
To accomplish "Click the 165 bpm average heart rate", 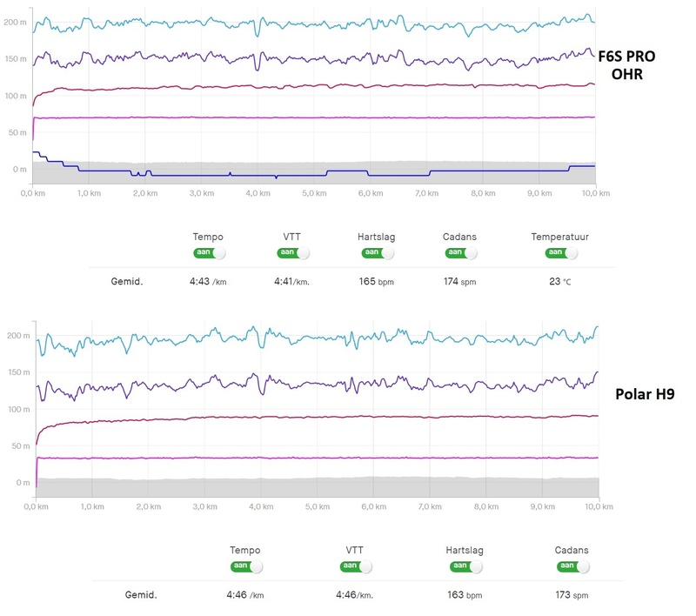I will pyautogui.click(x=377, y=281).
